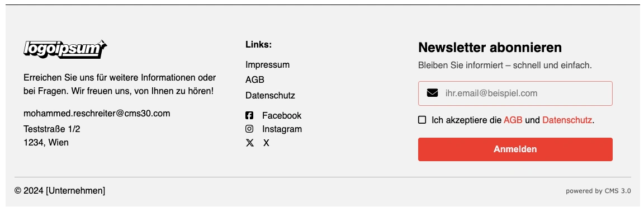Image resolution: width=644 pixels, height=211 pixels.
Task: Click the Teststraße 1/2 address line
Action: pyautogui.click(x=52, y=129)
